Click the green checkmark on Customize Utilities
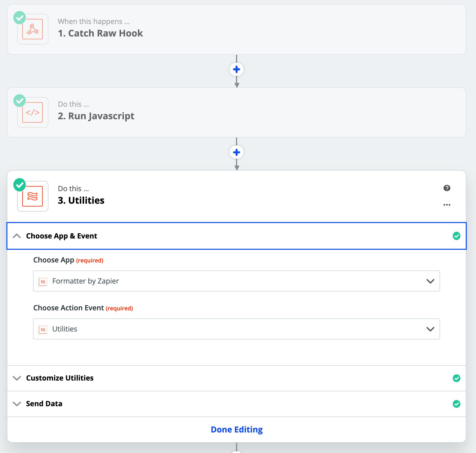 [x=457, y=378]
